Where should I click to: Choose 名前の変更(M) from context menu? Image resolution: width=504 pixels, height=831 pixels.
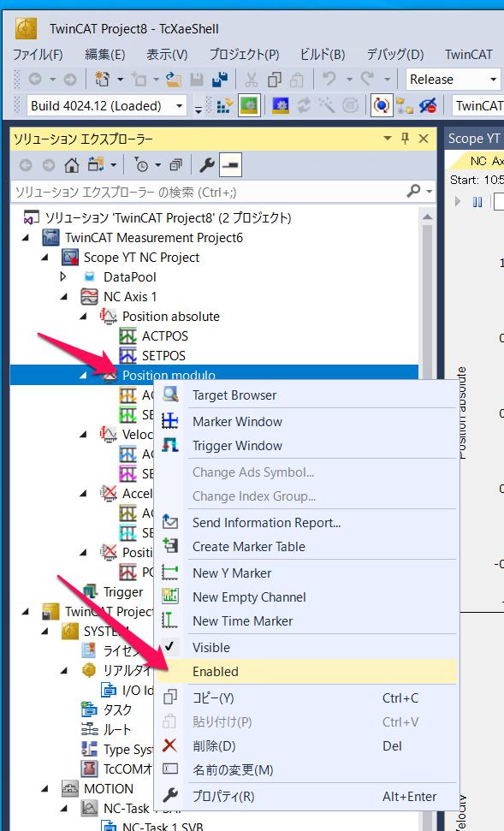coord(307,770)
